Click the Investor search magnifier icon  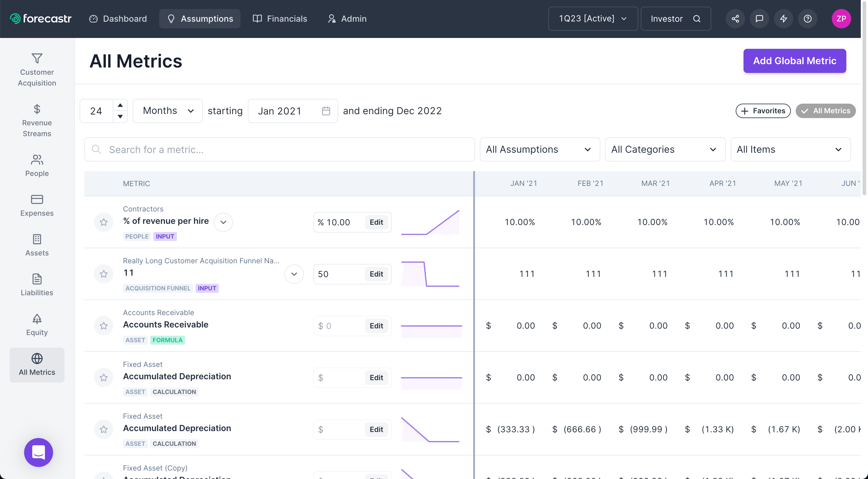tap(697, 18)
